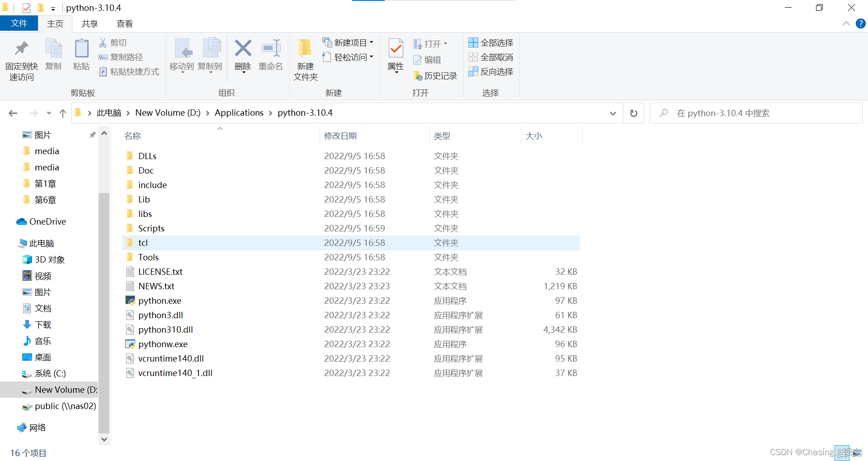Click Paste Shortcut (粘贴快捷方式)
This screenshot has width=868, height=461.
pyautogui.click(x=129, y=71)
